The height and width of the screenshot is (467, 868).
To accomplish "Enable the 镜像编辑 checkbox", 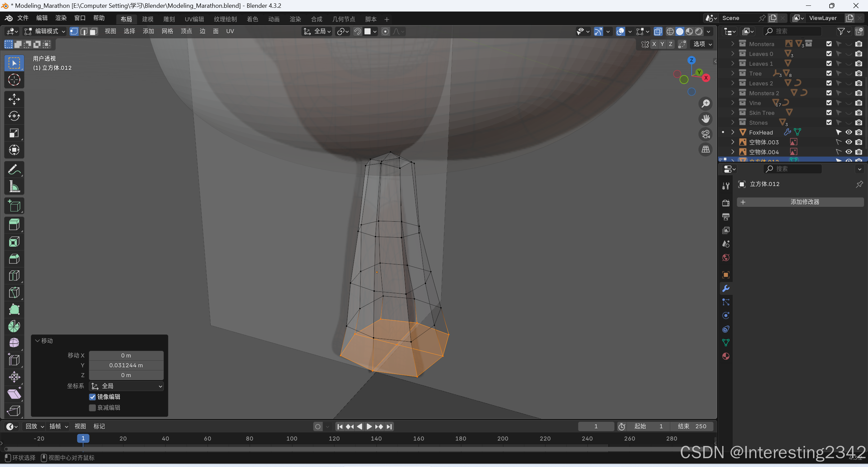I will tap(92, 397).
